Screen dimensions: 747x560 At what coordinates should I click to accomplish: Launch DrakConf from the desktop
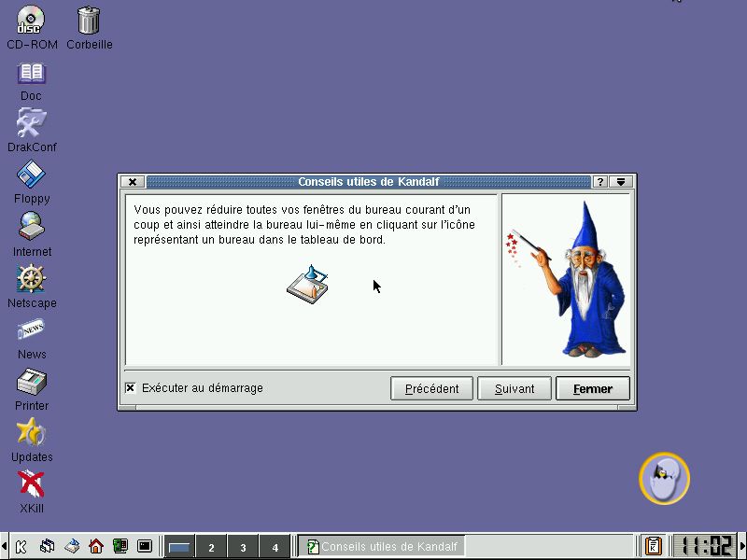coord(31,122)
